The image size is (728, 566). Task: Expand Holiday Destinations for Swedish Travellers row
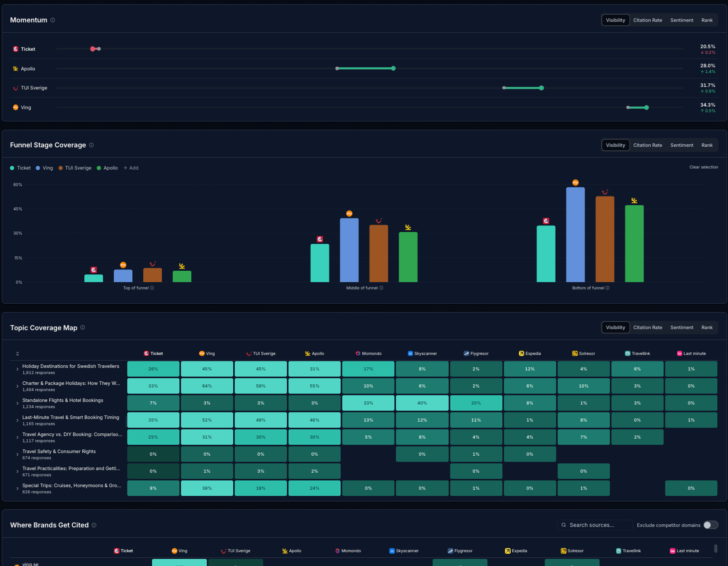click(x=17, y=369)
